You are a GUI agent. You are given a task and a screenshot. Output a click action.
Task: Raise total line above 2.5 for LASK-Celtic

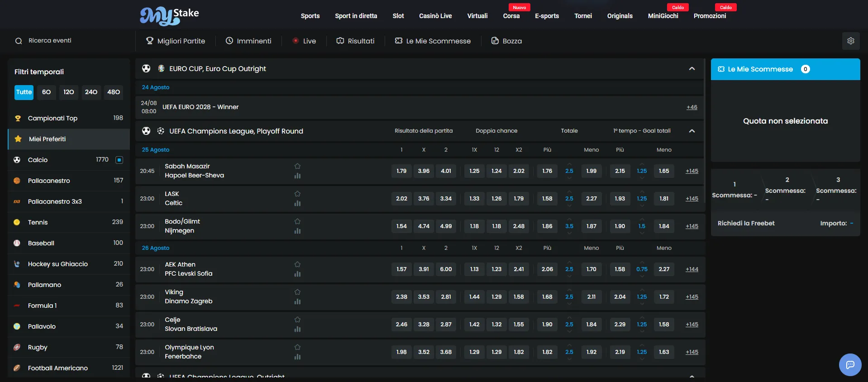[x=569, y=192]
